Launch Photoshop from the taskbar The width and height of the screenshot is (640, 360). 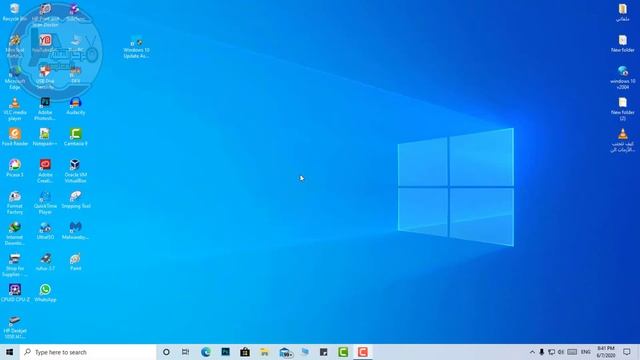[225, 352]
